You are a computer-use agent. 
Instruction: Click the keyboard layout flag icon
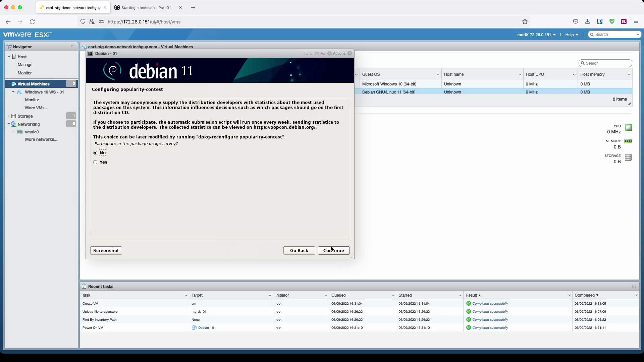tap(323, 54)
